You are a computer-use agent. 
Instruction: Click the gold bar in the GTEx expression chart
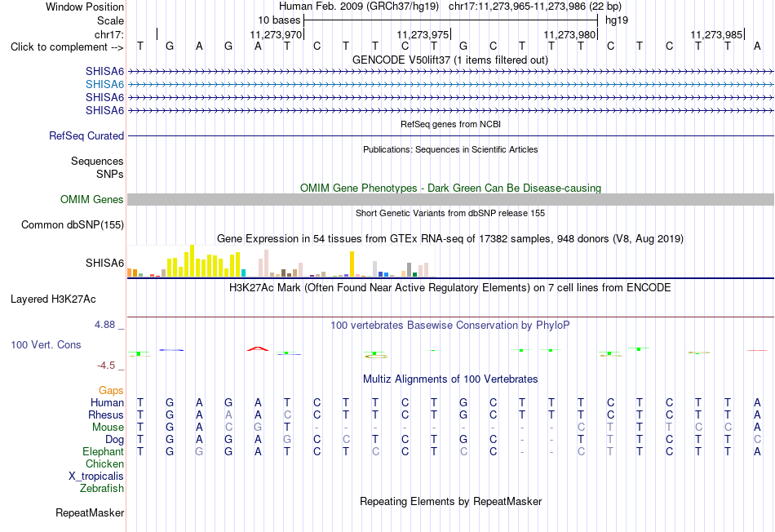pyautogui.click(x=352, y=264)
